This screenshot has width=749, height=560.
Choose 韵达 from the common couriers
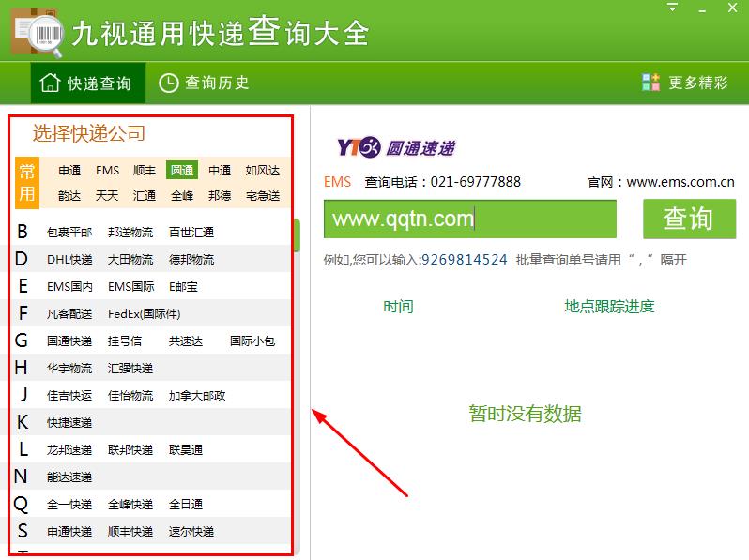(69, 196)
